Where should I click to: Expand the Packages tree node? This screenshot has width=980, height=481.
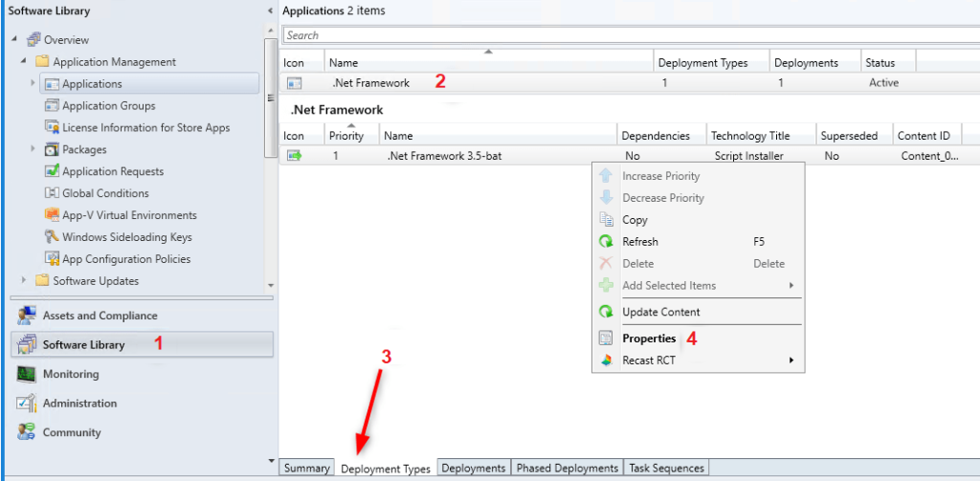(x=33, y=149)
